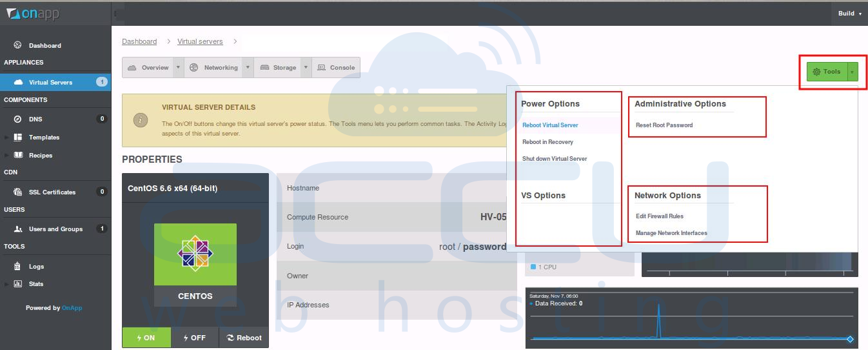The height and width of the screenshot is (350, 868).
Task: Click the SSL Certificates icon
Action: pyautogui.click(x=18, y=192)
